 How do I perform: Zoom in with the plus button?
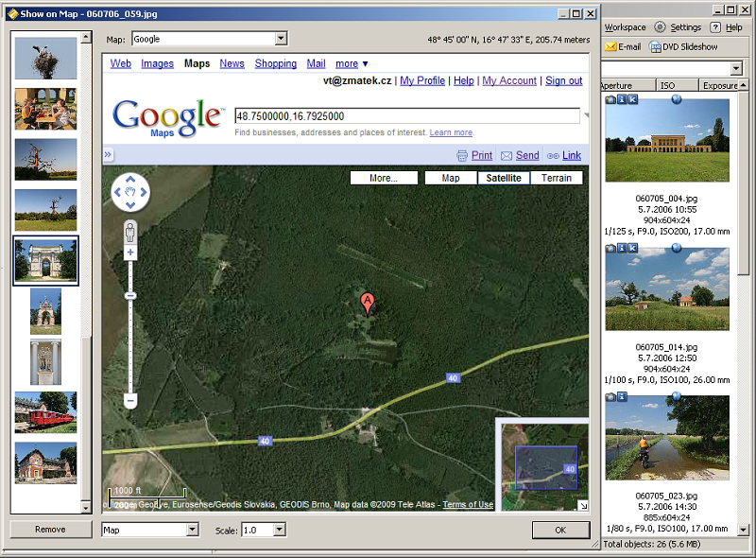[x=130, y=252]
